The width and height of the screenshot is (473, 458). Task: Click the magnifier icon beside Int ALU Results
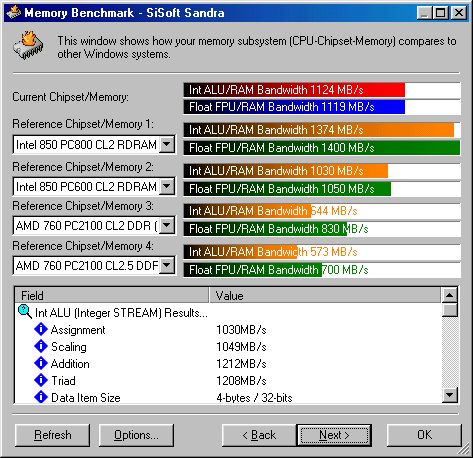[25, 312]
